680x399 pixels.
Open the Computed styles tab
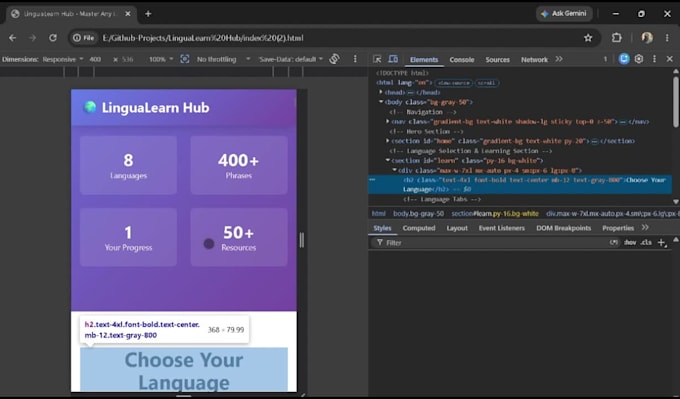coord(418,228)
